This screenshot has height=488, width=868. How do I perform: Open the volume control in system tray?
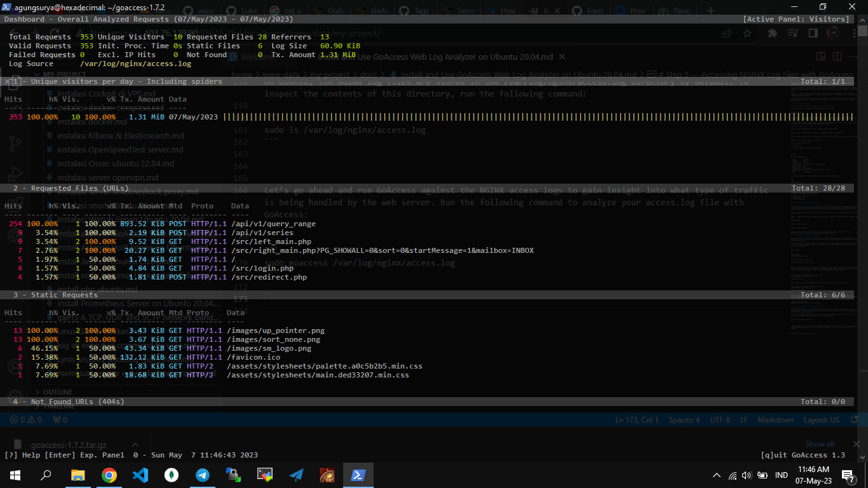[747, 475]
